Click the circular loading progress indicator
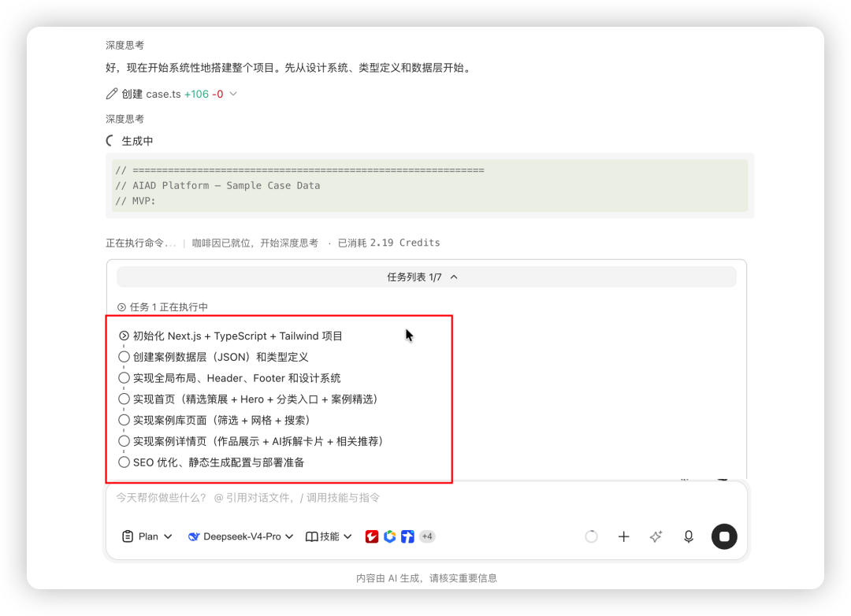Screen dimensions: 851x616 pyautogui.click(x=591, y=536)
